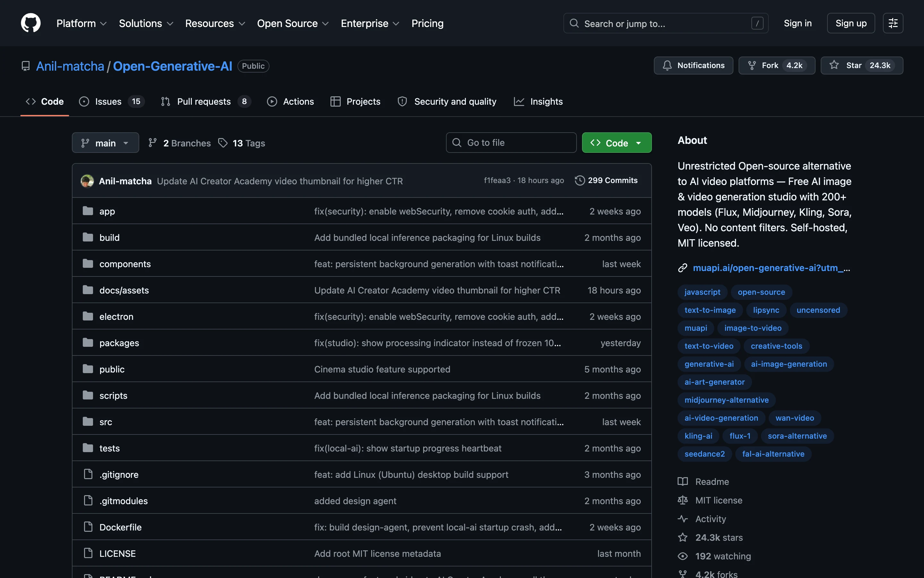Image resolution: width=924 pixels, height=578 pixels.
Task: Expand the Enterprise menu
Action: pos(370,23)
